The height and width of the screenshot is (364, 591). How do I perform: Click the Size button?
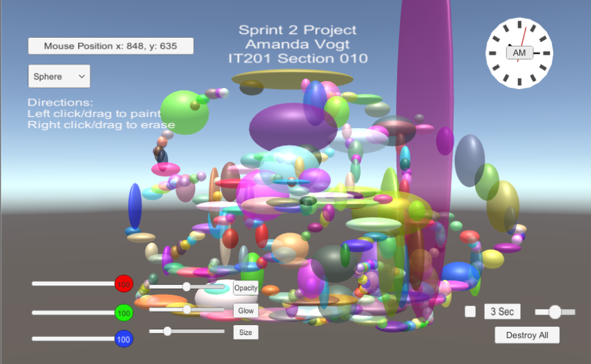(245, 333)
